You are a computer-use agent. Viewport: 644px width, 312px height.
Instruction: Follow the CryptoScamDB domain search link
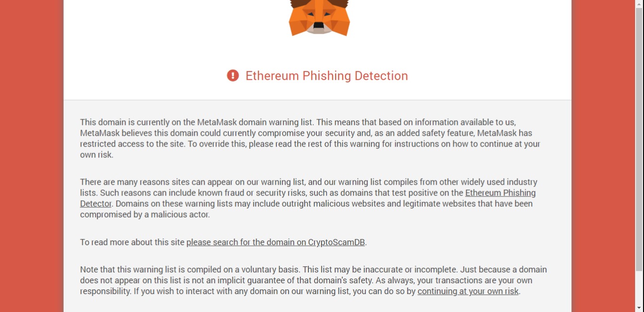point(276,242)
